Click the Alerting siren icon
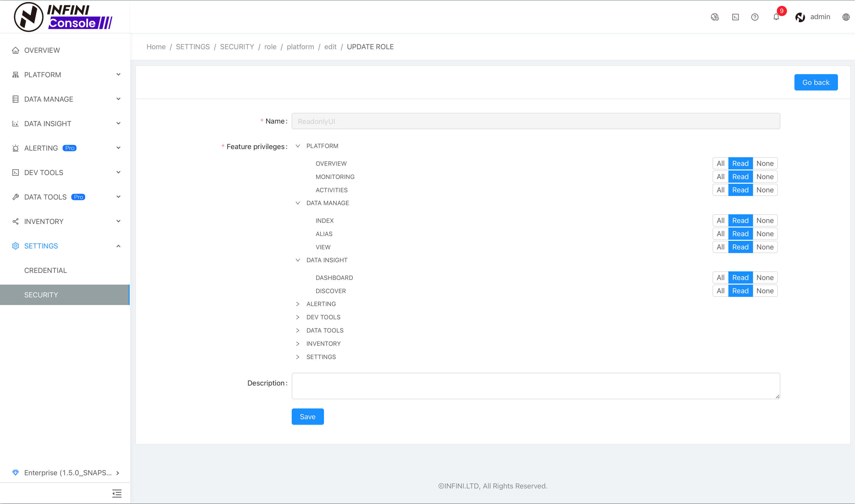The width and height of the screenshot is (855, 504). click(16, 148)
